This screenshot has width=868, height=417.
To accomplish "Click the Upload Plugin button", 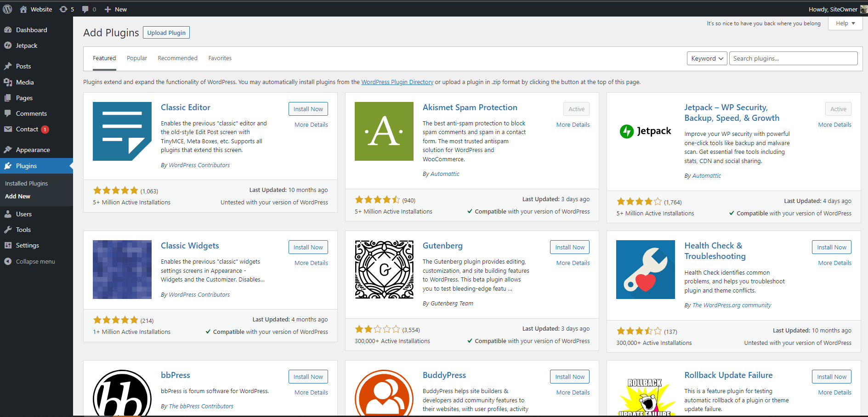I will (166, 32).
